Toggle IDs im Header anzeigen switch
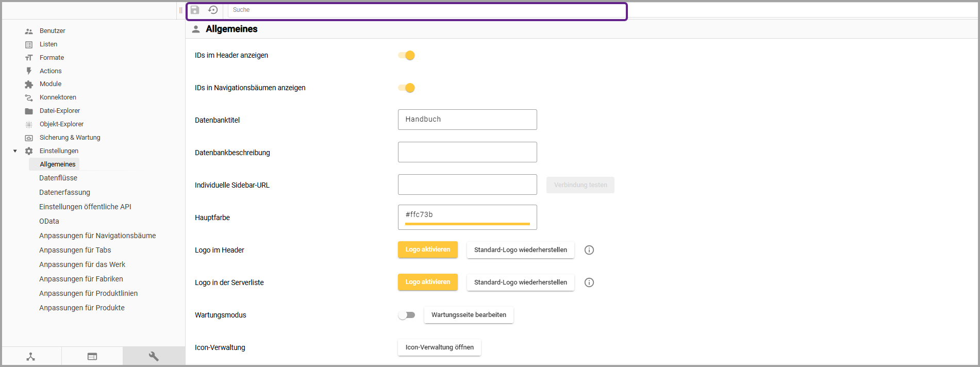Viewport: 980px width, 367px height. click(x=407, y=55)
